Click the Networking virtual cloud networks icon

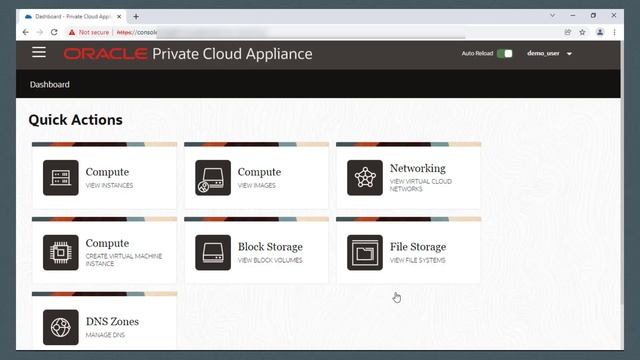(365, 178)
